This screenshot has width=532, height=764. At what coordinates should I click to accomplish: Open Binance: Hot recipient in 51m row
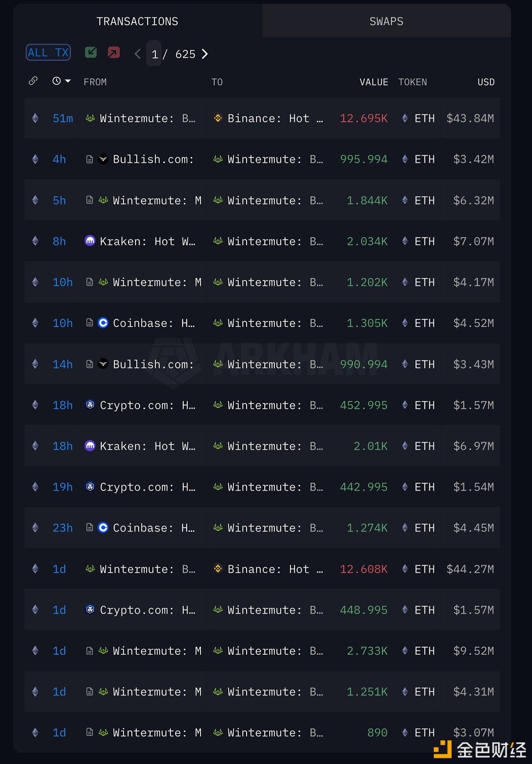275,119
